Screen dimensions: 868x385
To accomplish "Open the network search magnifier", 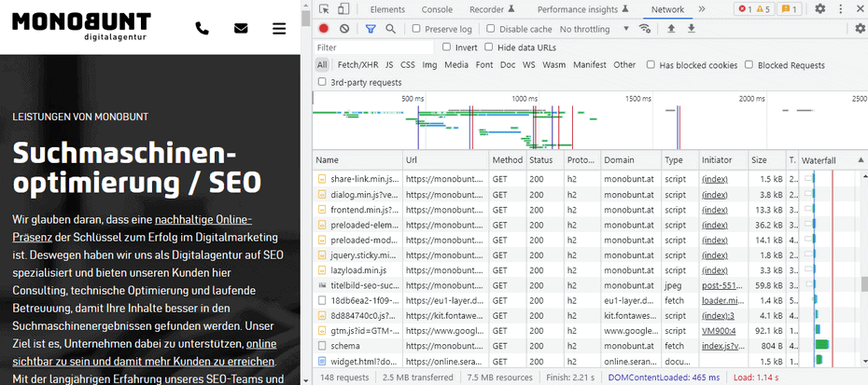I will coord(390,29).
